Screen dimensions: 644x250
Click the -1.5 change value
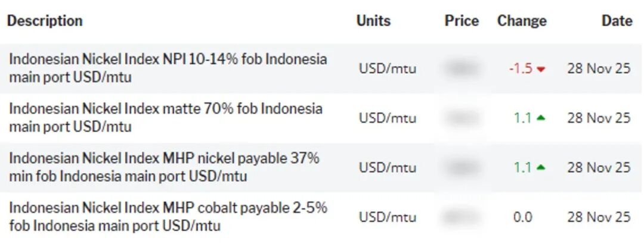(521, 68)
